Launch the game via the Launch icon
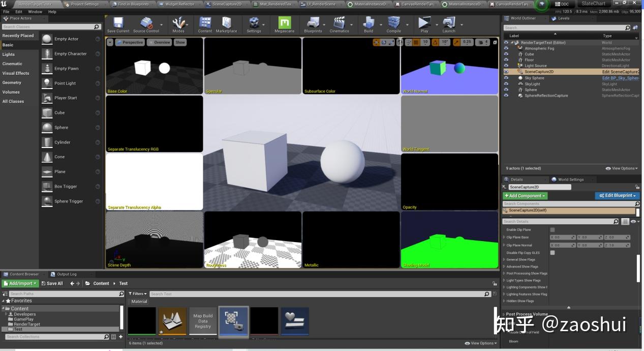Screen dimensions: 644x351 pos(448,23)
